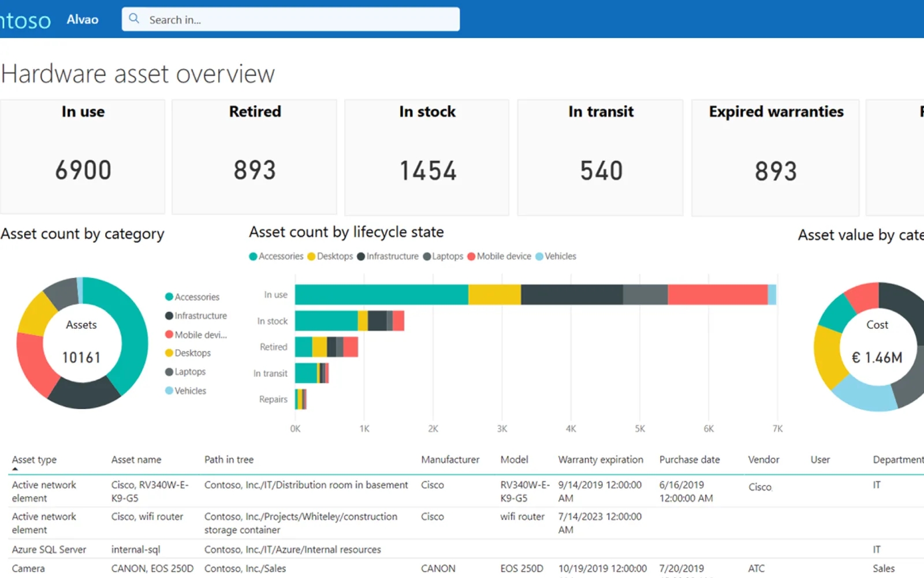Click Vehicles in the donut chart's vertical legend
The image size is (924, 578).
coord(185,391)
